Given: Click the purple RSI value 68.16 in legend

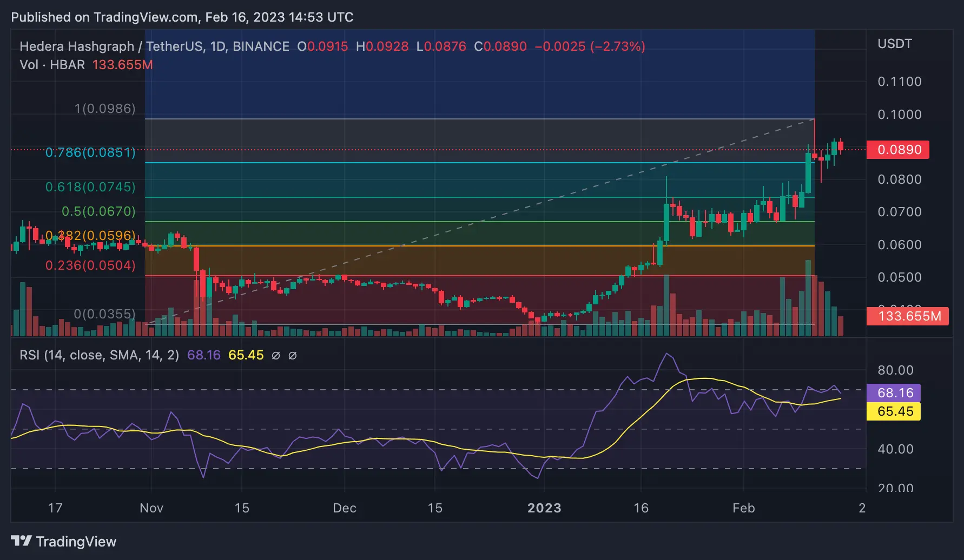Looking at the screenshot, I should [204, 355].
